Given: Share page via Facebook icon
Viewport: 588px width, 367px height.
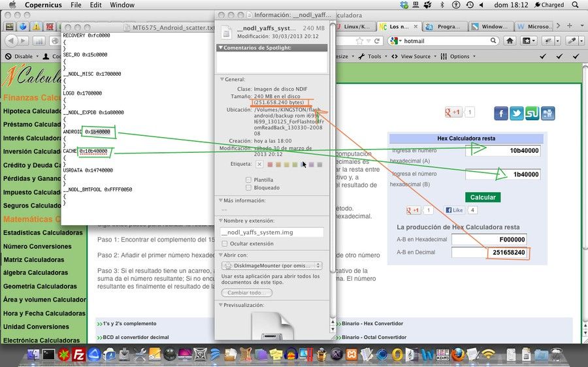Looking at the screenshot, I should tap(501, 113).
